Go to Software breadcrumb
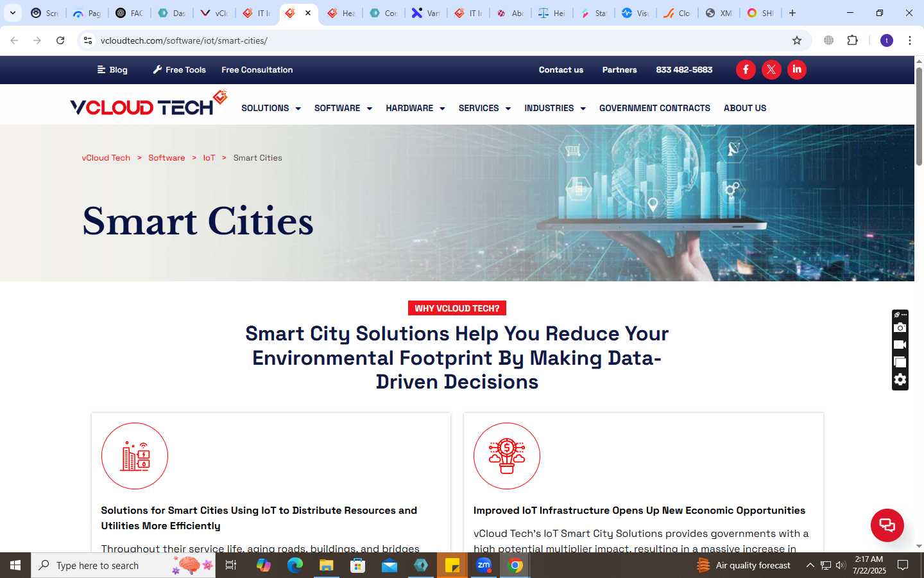This screenshot has height=578, width=924. point(166,157)
